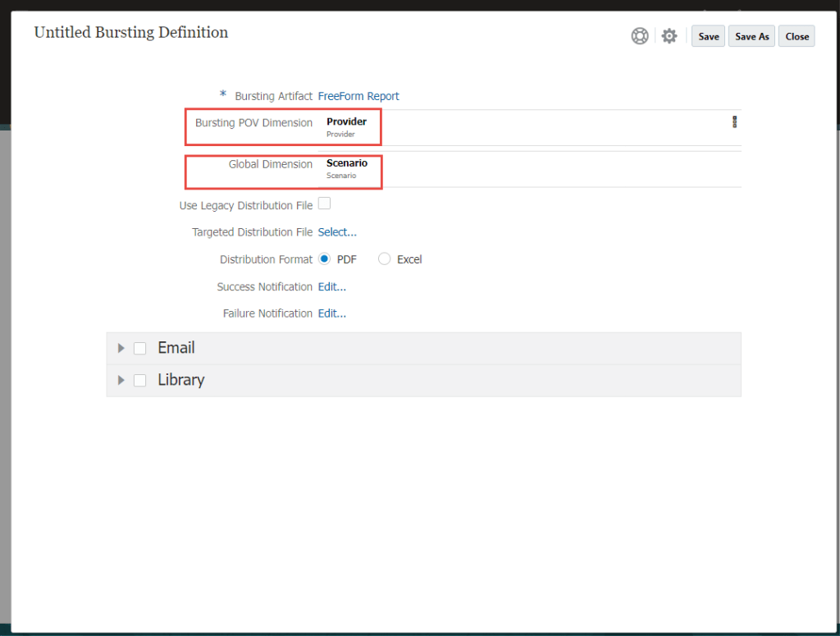The height and width of the screenshot is (636, 840).
Task: Choose Excel distribution format
Action: pyautogui.click(x=385, y=259)
